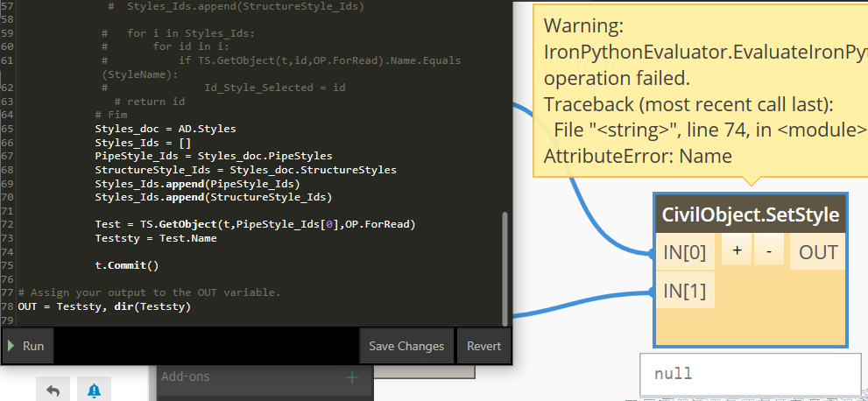Click the null output preview box

(751, 373)
